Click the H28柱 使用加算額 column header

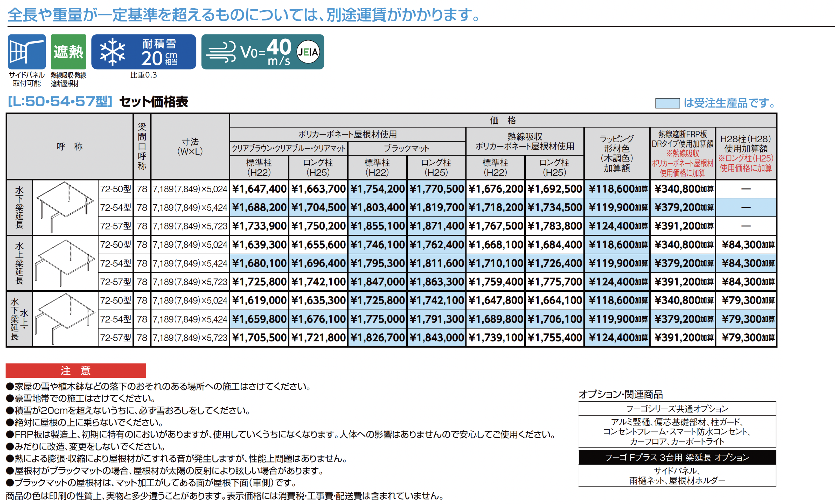point(746,153)
